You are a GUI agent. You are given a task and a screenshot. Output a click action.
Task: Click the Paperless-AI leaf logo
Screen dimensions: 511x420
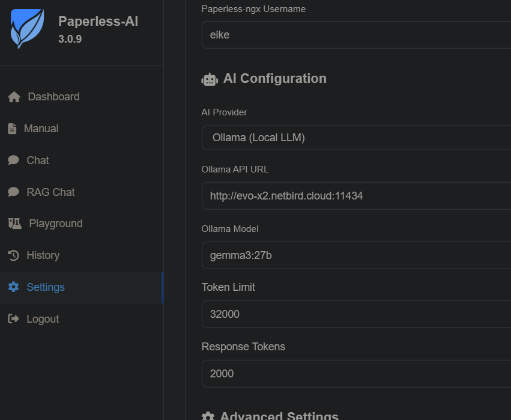(x=27, y=28)
